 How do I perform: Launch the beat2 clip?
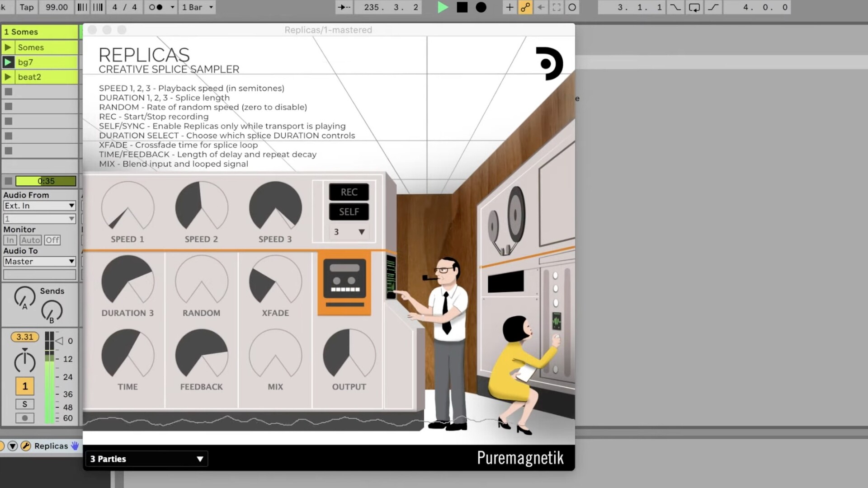click(x=8, y=77)
